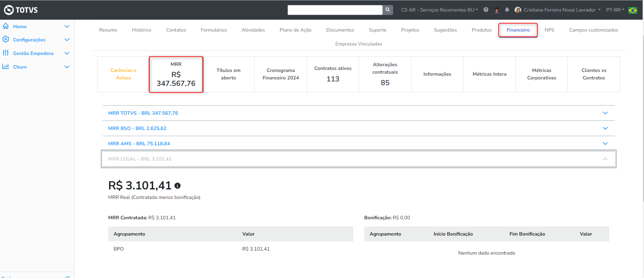This screenshot has width=644, height=278.
Task: Open the notifications bell
Action: tap(507, 10)
